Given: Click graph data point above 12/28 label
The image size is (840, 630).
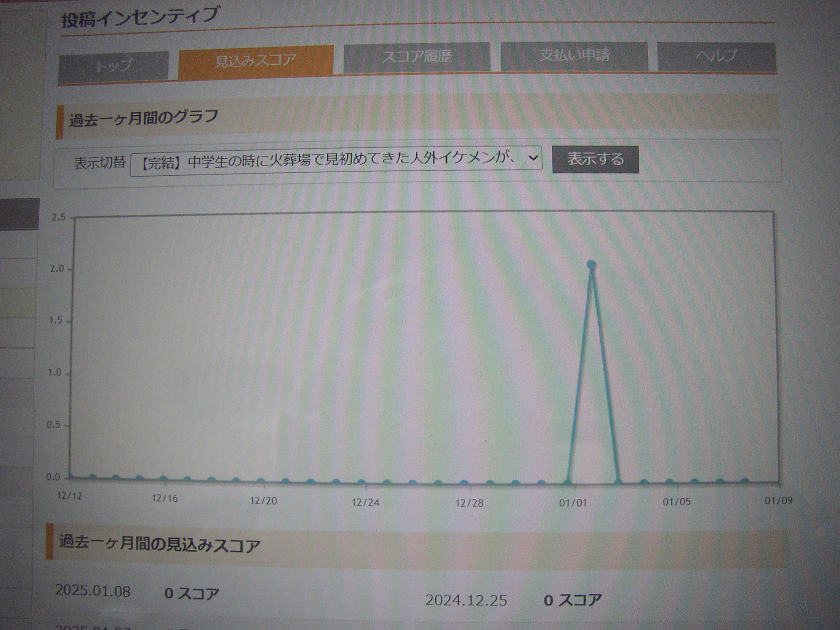Looking at the screenshot, I should pos(464,483).
